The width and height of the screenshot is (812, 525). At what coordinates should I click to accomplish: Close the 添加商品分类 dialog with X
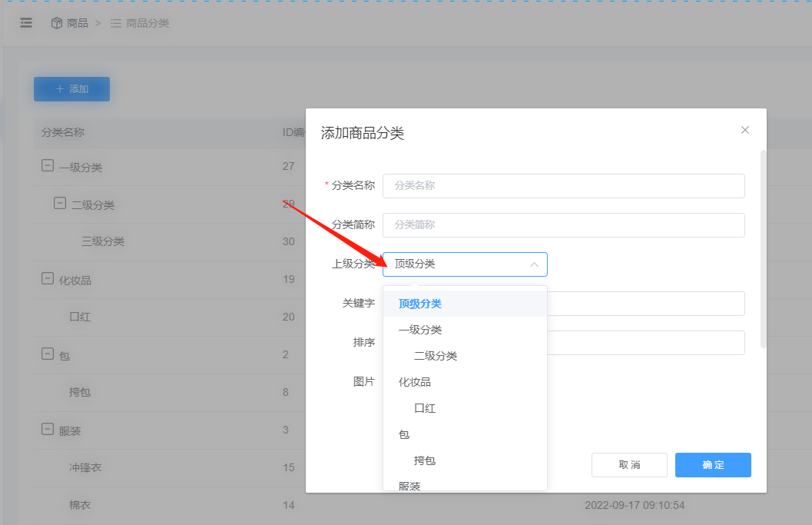[x=744, y=130]
